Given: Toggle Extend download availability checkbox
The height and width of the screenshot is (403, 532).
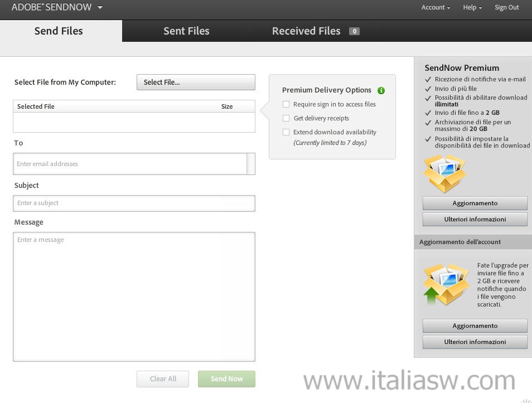Looking at the screenshot, I should (x=286, y=132).
